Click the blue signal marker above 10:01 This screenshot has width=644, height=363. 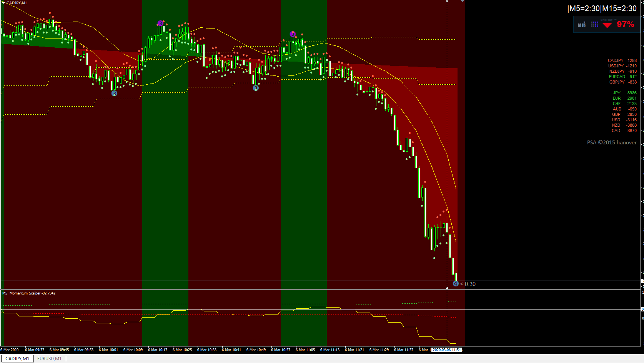[114, 93]
